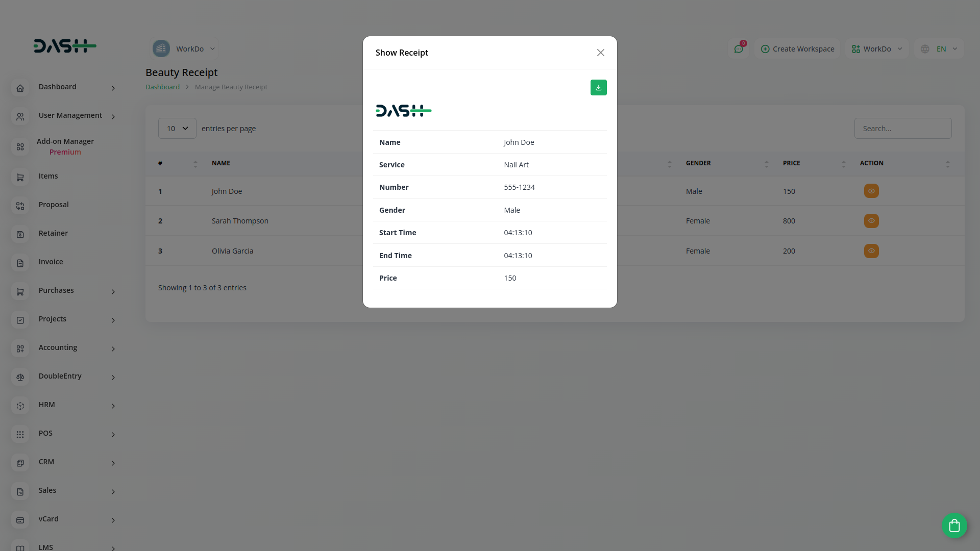View receipt for John Doe eye icon
980x551 pixels.
coord(871,191)
